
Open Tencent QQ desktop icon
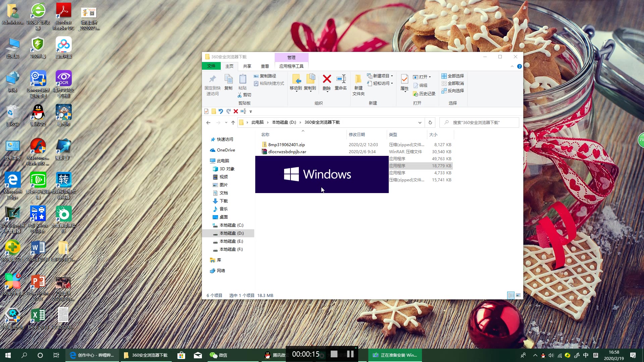click(38, 115)
